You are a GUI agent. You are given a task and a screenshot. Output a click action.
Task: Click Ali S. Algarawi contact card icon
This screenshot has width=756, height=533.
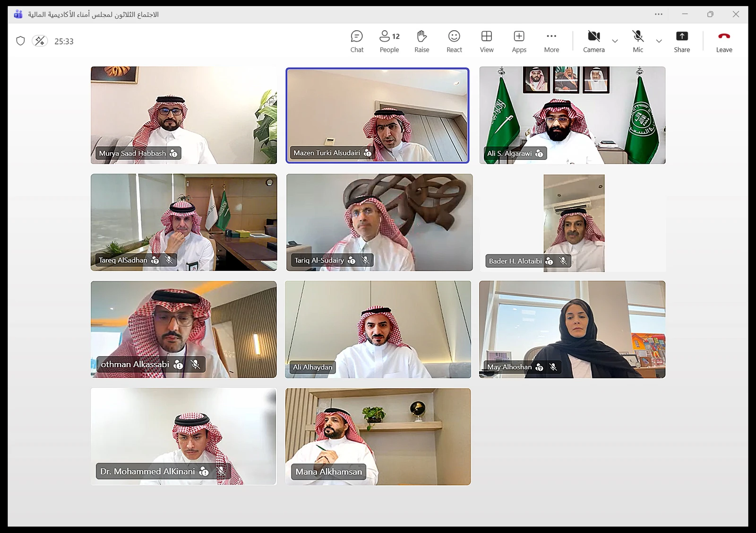[539, 154]
